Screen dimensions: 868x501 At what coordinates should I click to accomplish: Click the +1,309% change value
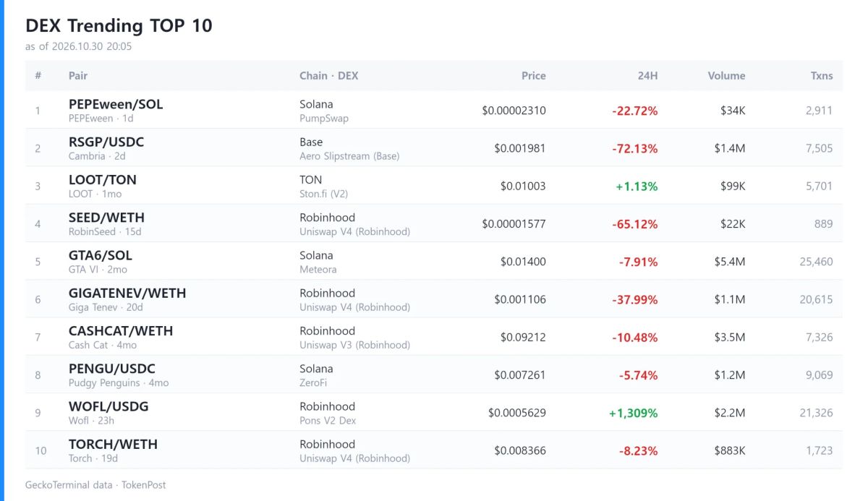click(634, 413)
